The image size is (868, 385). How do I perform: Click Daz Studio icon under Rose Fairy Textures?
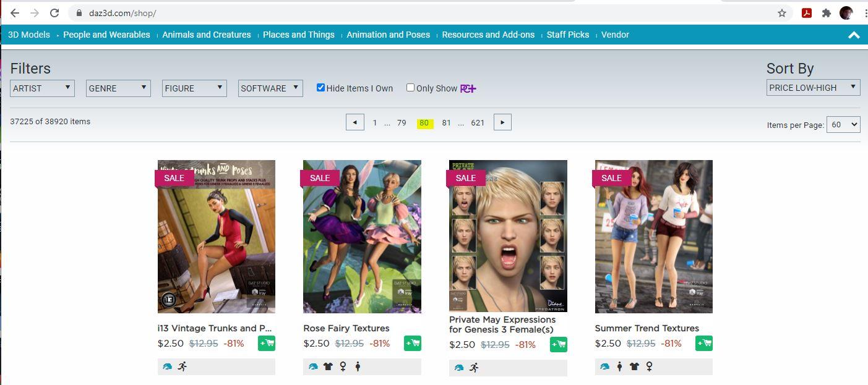(313, 366)
